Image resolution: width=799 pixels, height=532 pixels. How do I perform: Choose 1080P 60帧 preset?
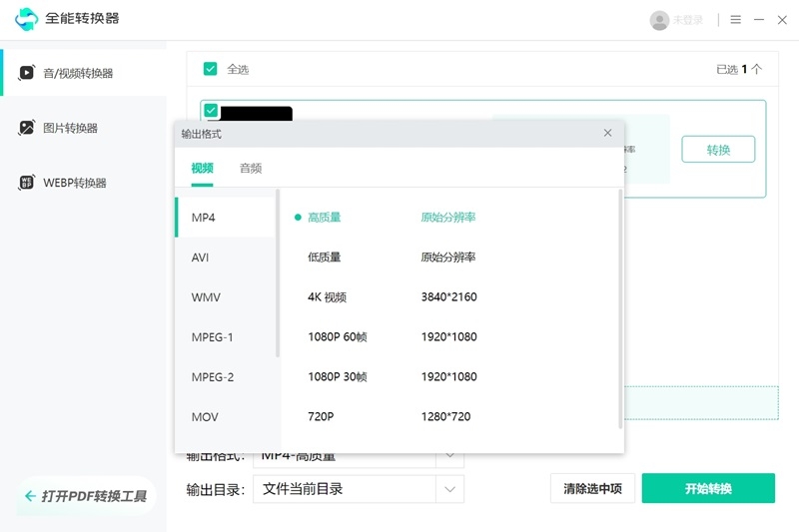(338, 337)
